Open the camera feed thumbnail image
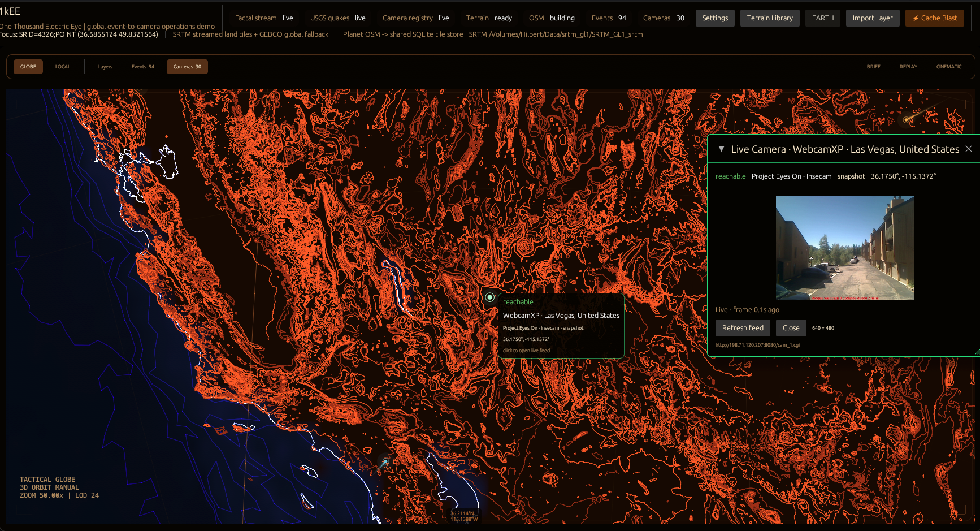The width and height of the screenshot is (980, 531). click(845, 248)
